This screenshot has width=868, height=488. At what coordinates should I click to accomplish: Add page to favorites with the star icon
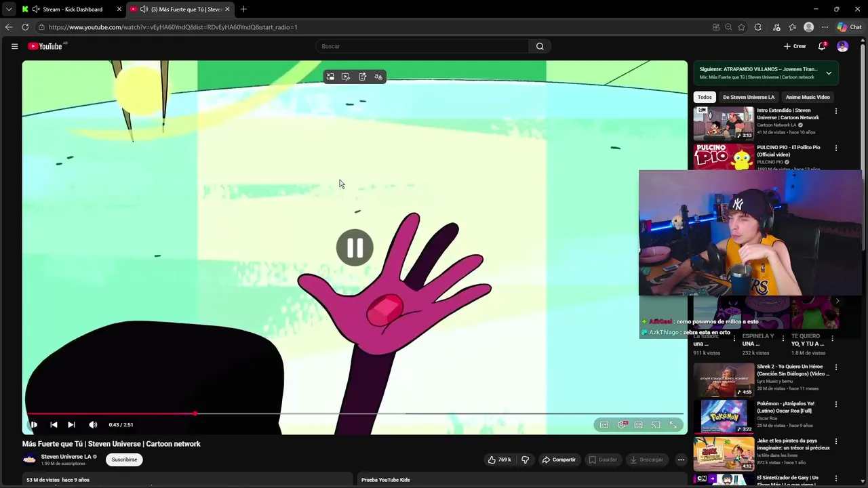point(741,27)
